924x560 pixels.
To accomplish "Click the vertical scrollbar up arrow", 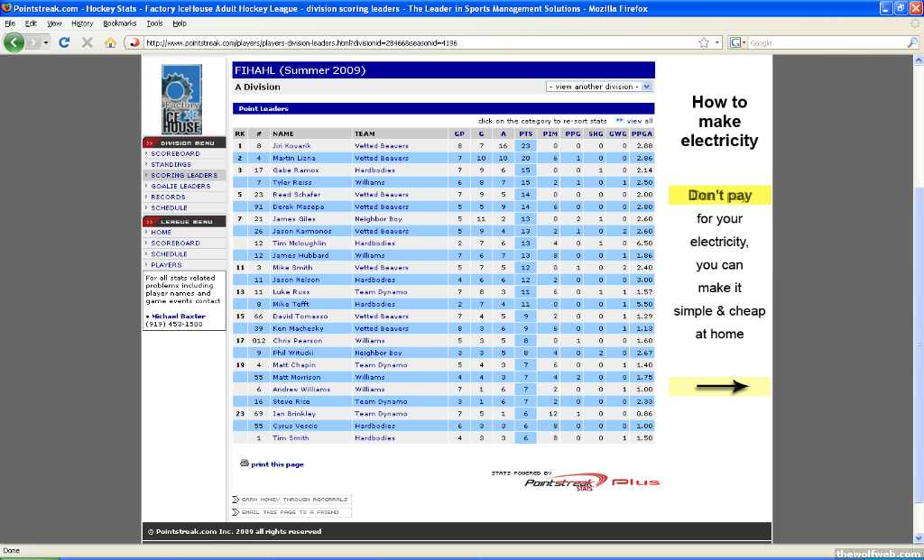I will pyautogui.click(x=919, y=61).
